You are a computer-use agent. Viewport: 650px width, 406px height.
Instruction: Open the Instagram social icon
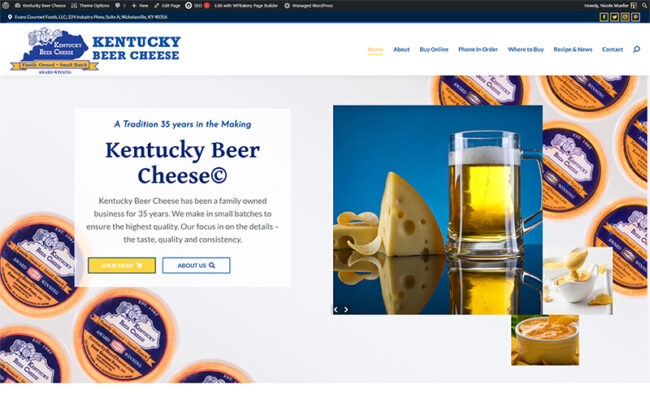pos(625,17)
